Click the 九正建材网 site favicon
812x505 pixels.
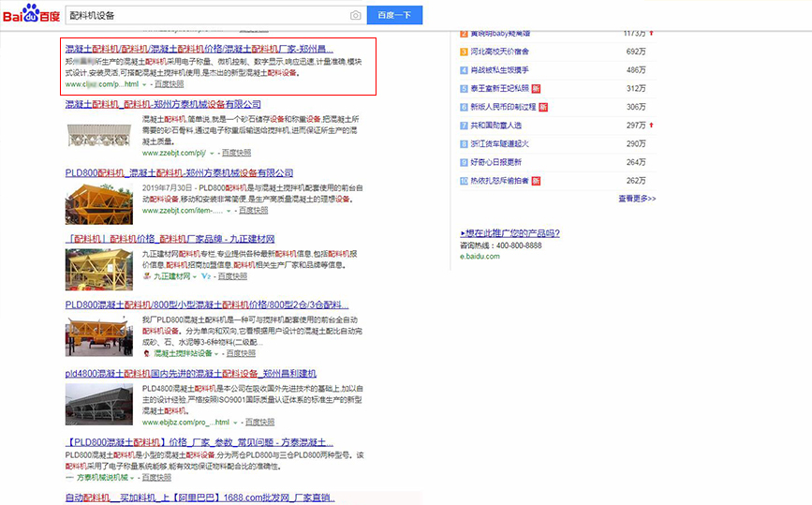click(147, 276)
